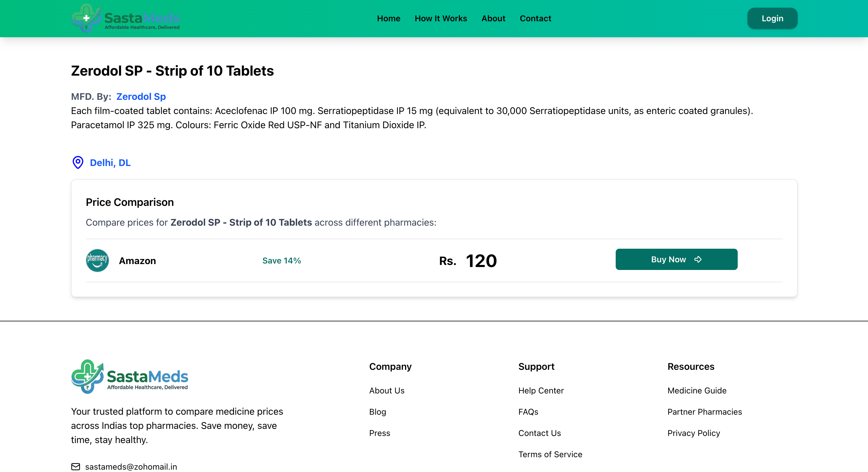
Task: Open About Us footer link
Action: pyautogui.click(x=387, y=390)
